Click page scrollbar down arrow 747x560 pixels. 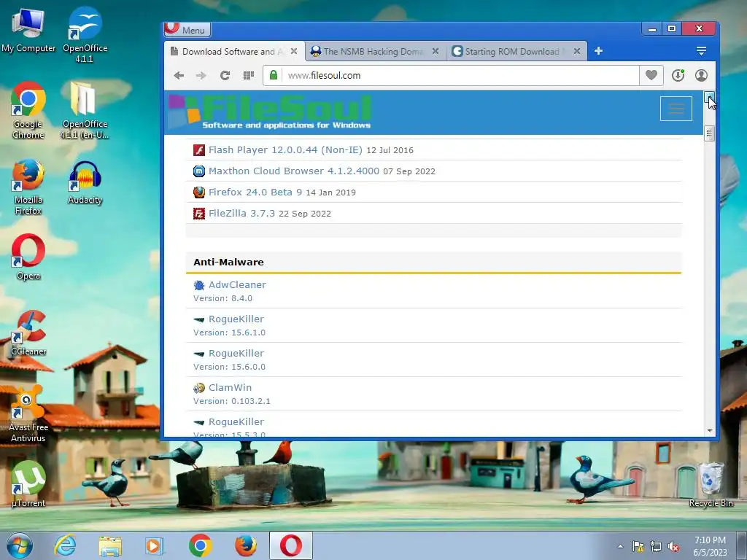[709, 430]
